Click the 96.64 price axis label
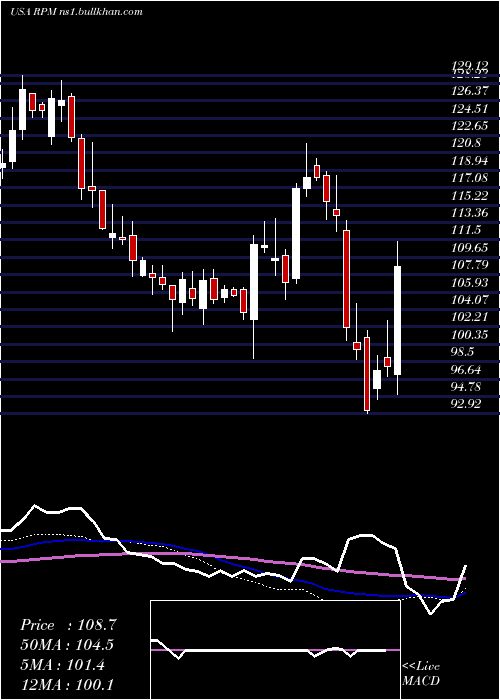 coord(466,369)
